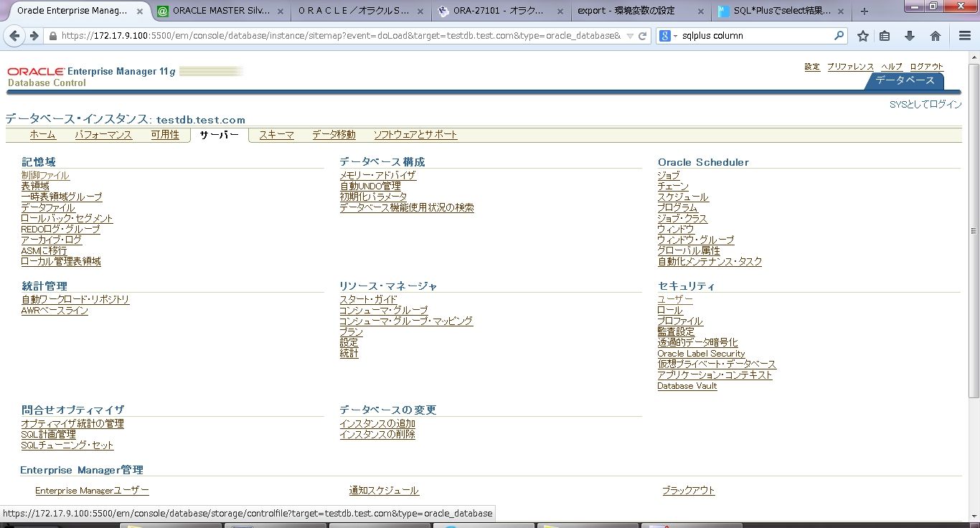
Task: Click in the sqlplus column search field
Action: pos(755,36)
